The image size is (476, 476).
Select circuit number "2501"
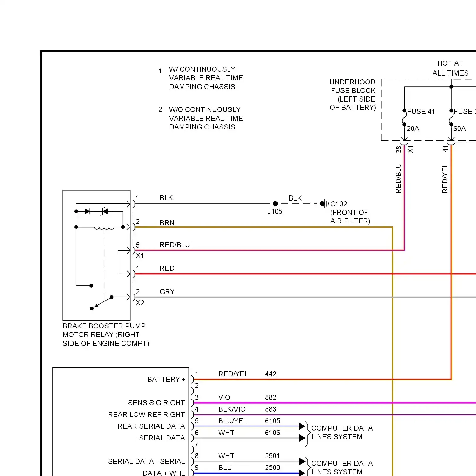coord(273,456)
